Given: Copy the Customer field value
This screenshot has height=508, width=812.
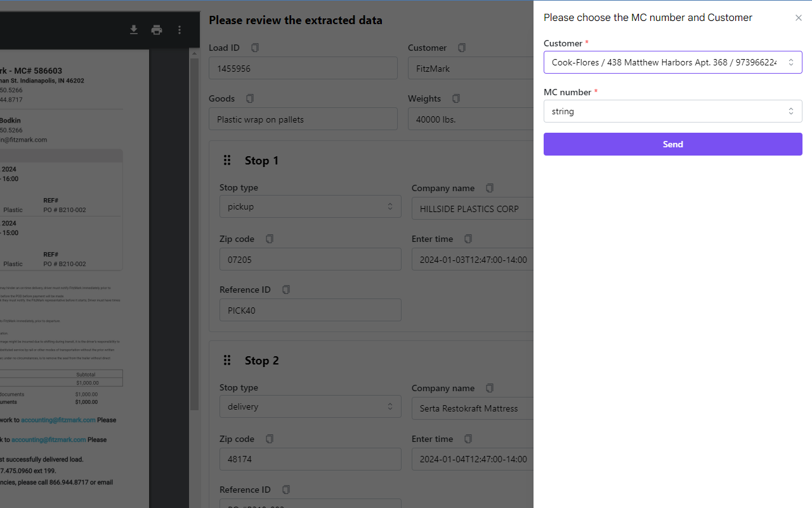Looking at the screenshot, I should pyautogui.click(x=461, y=47).
